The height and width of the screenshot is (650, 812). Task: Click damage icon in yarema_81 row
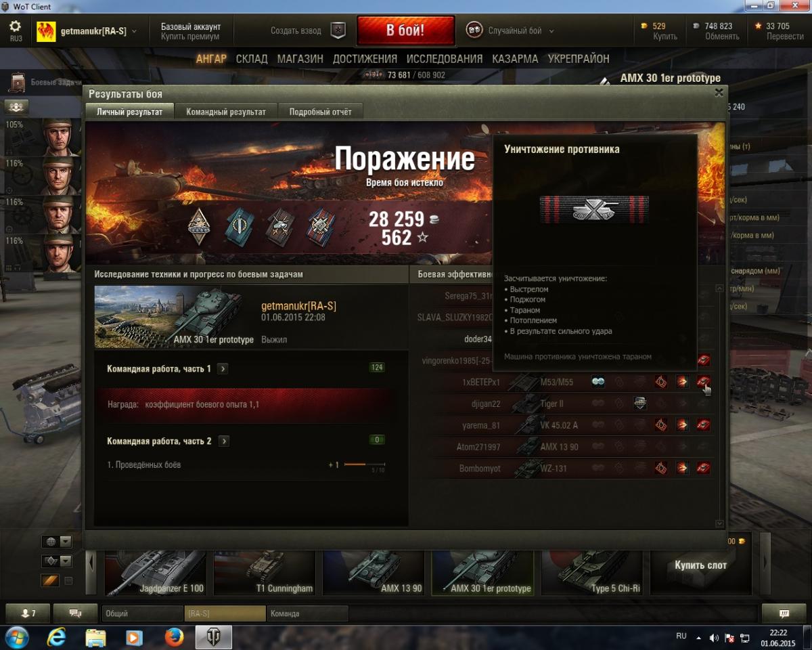(661, 425)
